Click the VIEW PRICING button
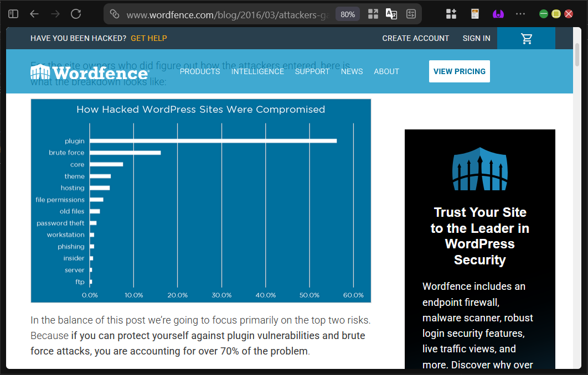This screenshot has height=375, width=588. click(460, 71)
